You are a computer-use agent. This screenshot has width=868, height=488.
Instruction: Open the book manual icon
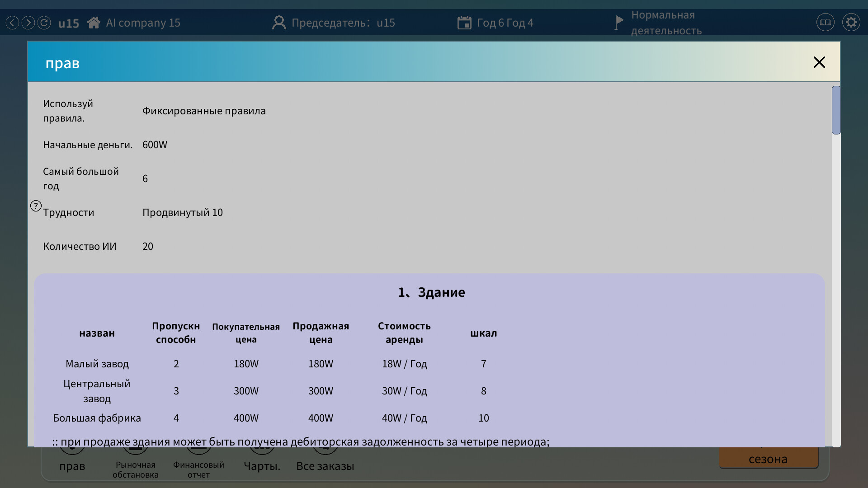(825, 22)
